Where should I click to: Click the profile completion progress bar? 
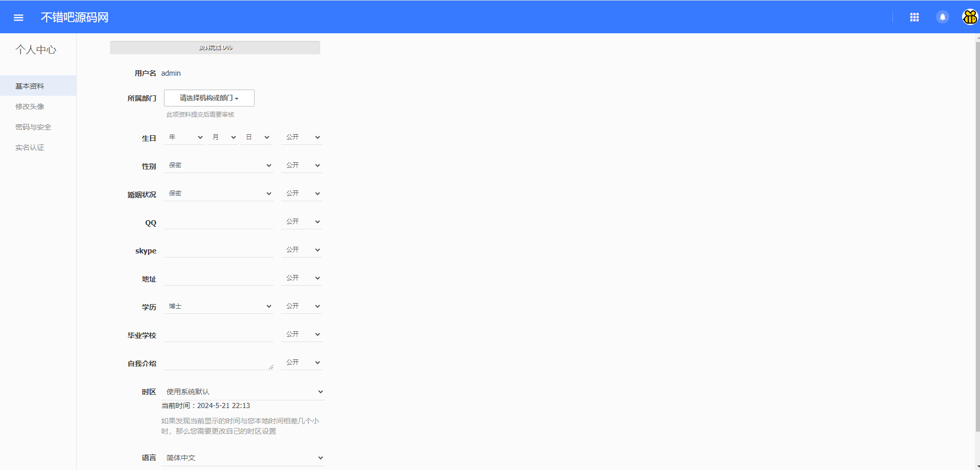[215, 48]
